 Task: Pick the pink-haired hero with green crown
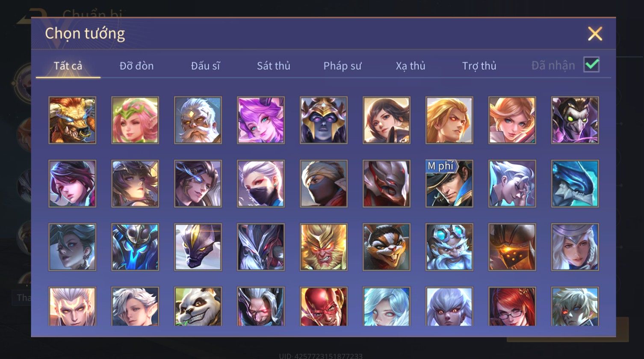pos(135,120)
